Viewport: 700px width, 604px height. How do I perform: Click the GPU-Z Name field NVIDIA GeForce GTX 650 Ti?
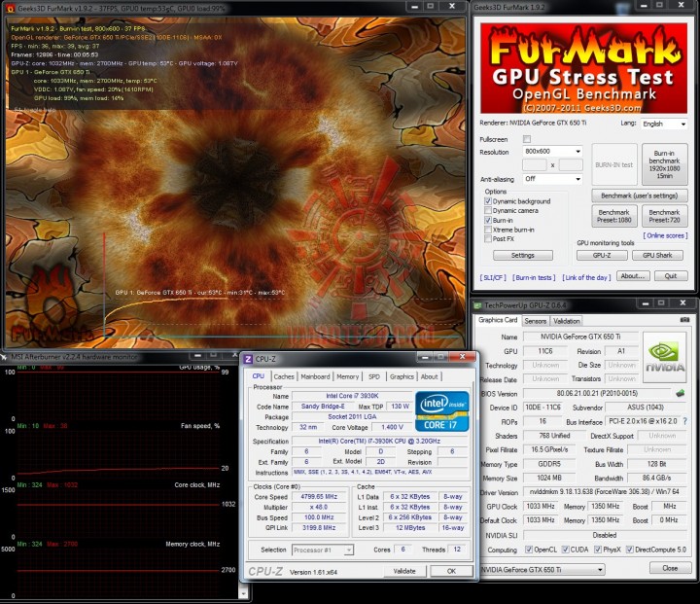[580, 337]
